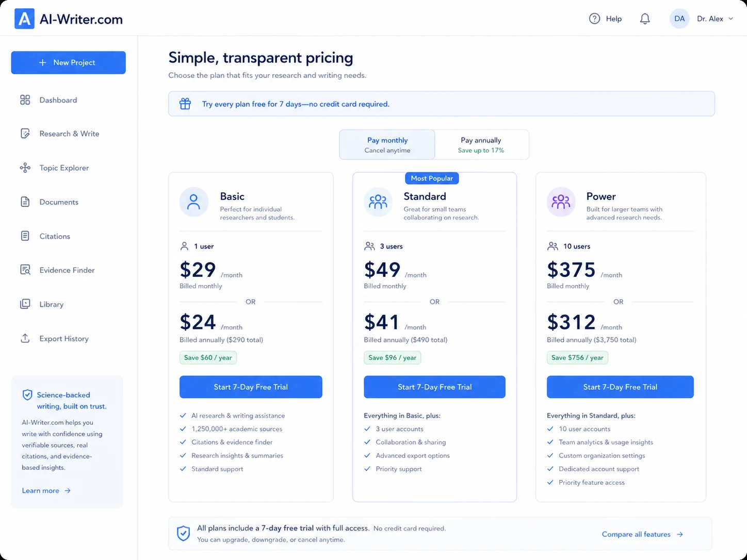Click the people icon beside 3 users
This screenshot has width=747, height=560.
pyautogui.click(x=369, y=246)
